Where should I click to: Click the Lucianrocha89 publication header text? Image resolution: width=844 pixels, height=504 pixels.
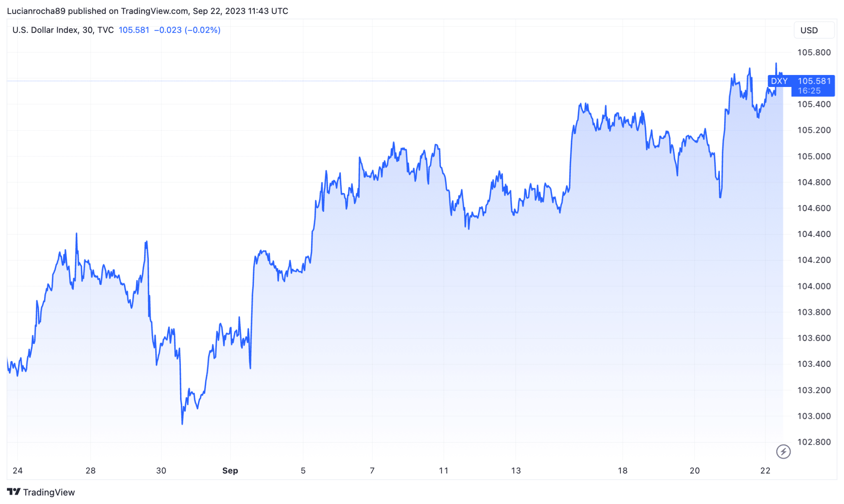tap(147, 11)
